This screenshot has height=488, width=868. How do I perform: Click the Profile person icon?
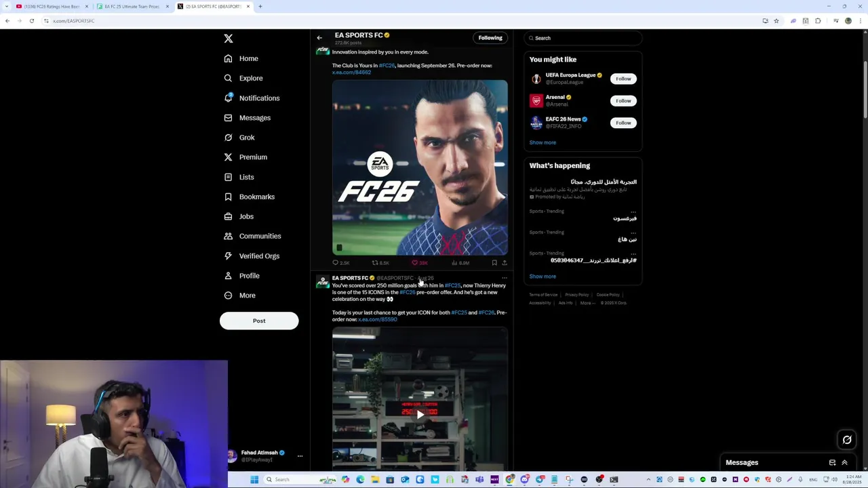(228, 275)
